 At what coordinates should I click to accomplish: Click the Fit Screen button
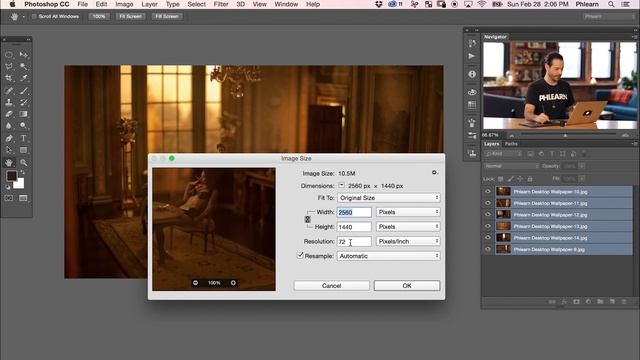pos(131,16)
